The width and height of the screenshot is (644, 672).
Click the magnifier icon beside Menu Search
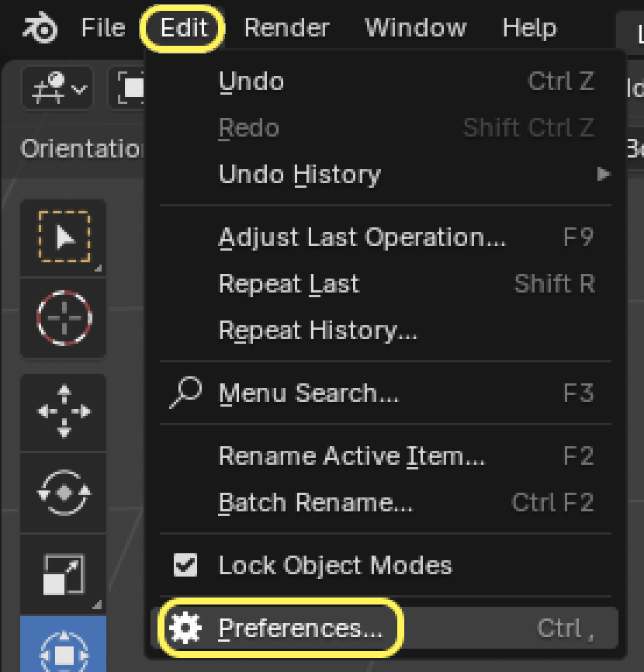[185, 393]
